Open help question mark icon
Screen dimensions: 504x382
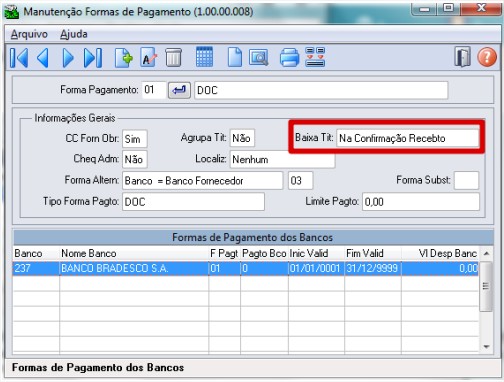487,57
